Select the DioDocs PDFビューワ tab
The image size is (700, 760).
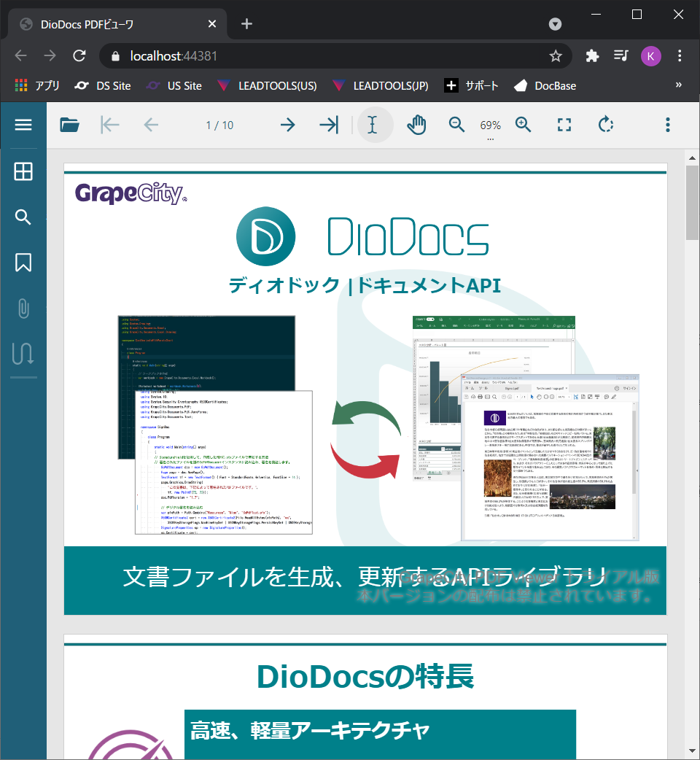click(x=117, y=24)
